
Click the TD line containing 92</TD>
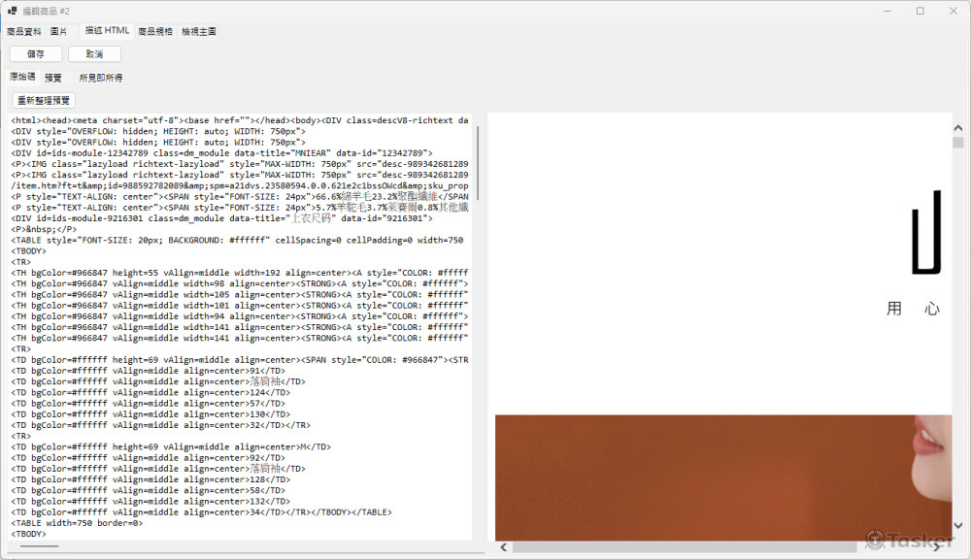(x=148, y=458)
